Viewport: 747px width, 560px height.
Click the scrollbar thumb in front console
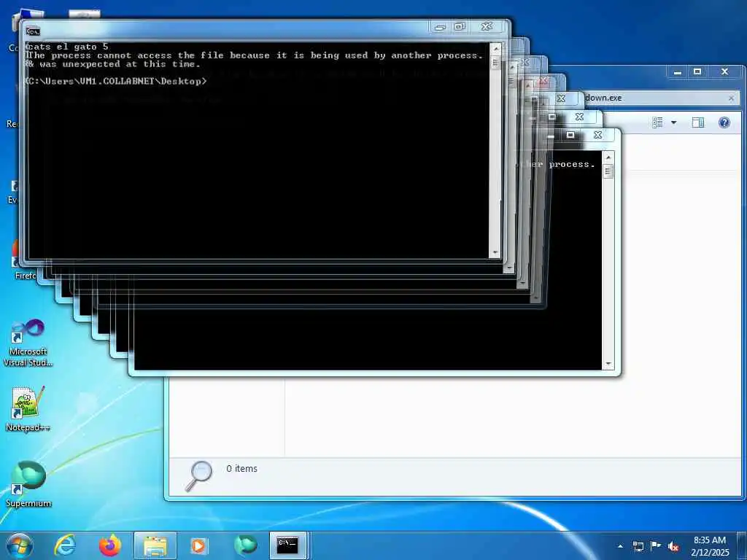495,63
